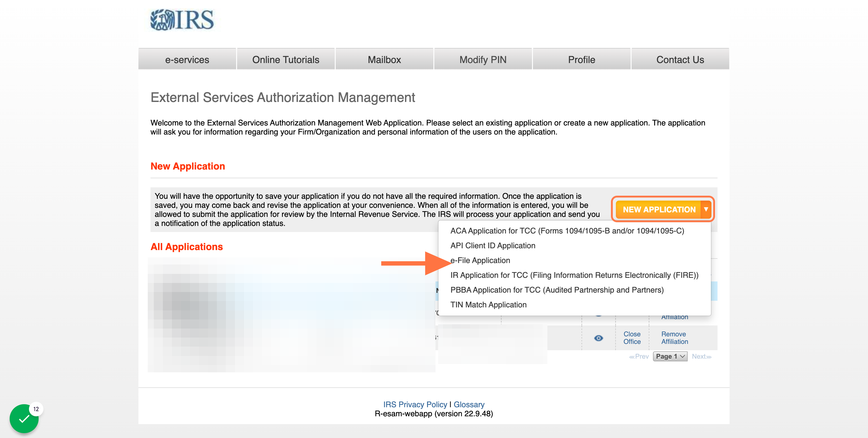This screenshot has height=438, width=868.
Task: Select PBBA Application for TCC option
Action: pyautogui.click(x=557, y=290)
